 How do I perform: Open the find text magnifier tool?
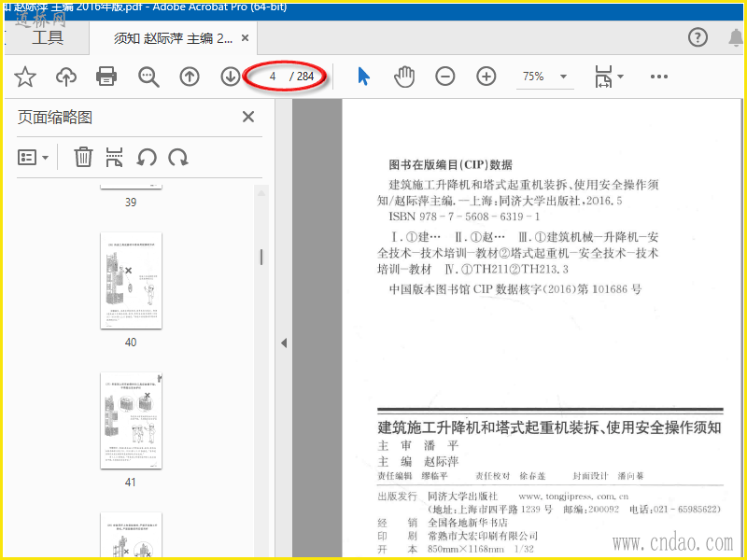click(148, 77)
